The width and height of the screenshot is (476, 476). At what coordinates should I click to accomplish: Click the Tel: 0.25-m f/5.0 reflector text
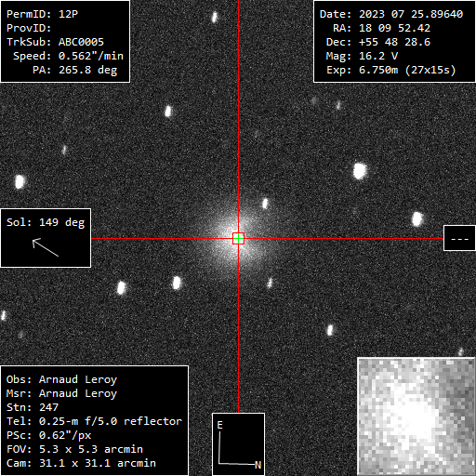click(x=94, y=421)
